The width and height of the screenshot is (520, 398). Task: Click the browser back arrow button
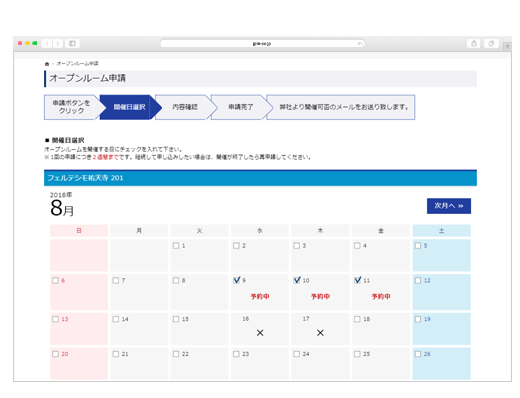pos(47,43)
